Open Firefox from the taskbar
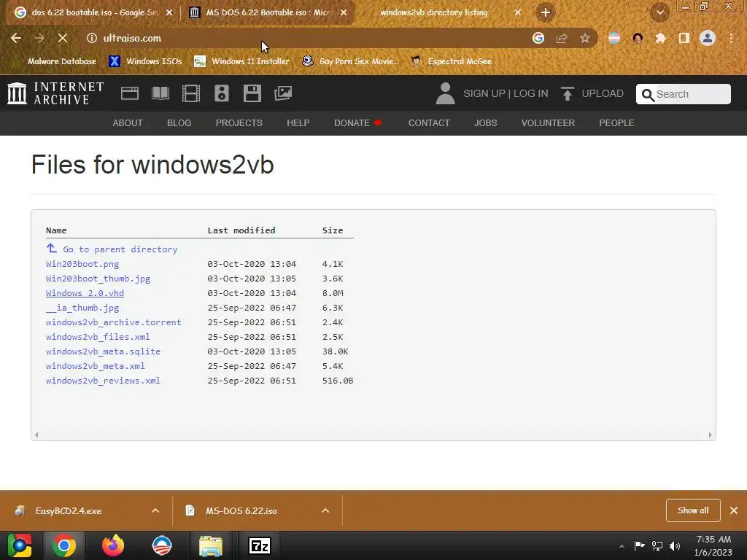This screenshot has height=560, width=747. click(113, 545)
